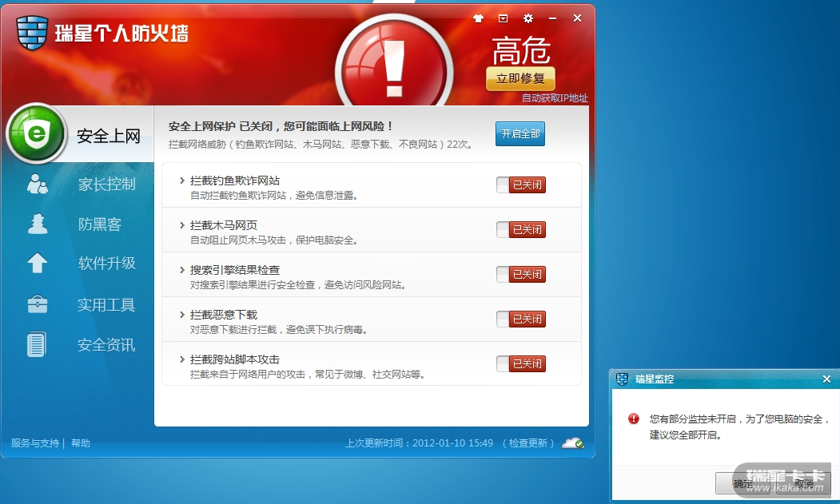Toggle 拦截钓鱼欺诈网站 switch showing 已关闭

[x=521, y=185]
